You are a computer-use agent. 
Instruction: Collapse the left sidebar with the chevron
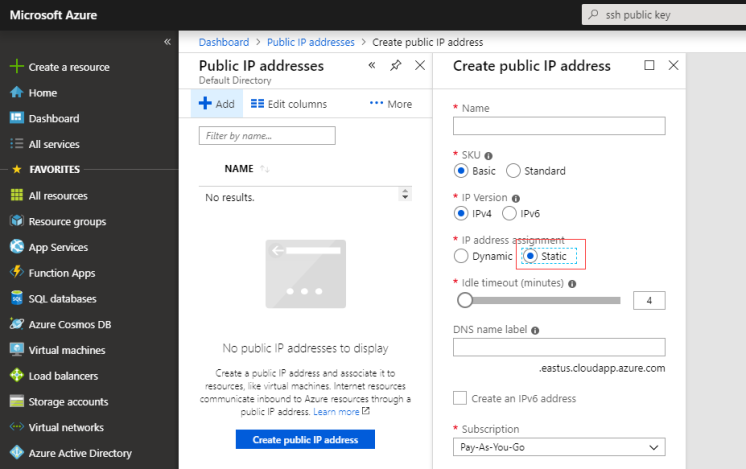click(167, 42)
